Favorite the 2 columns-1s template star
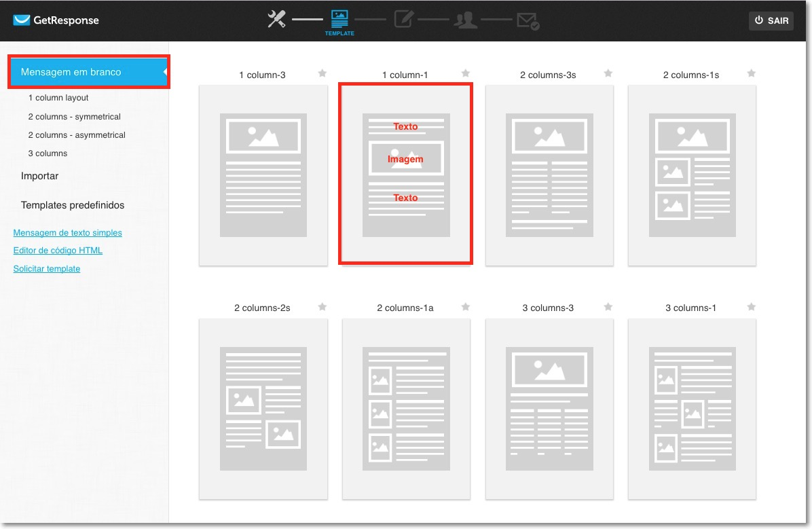The height and width of the screenshot is (529, 812). [752, 73]
